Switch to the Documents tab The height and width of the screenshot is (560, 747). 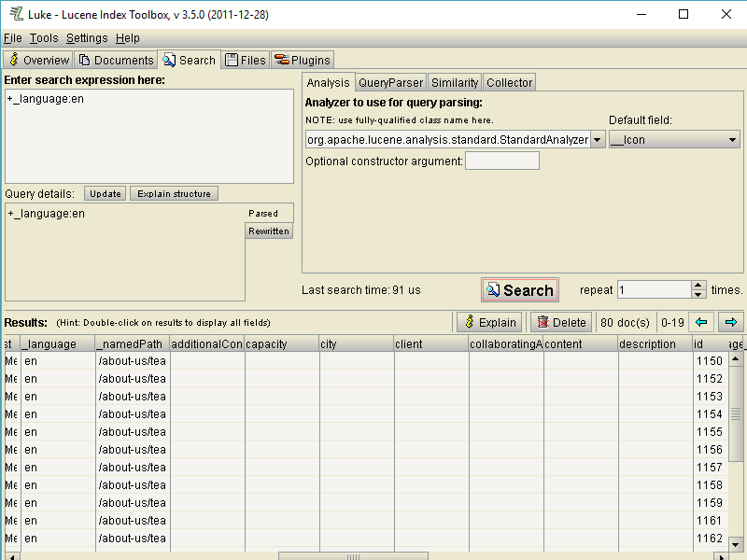[x=116, y=60]
